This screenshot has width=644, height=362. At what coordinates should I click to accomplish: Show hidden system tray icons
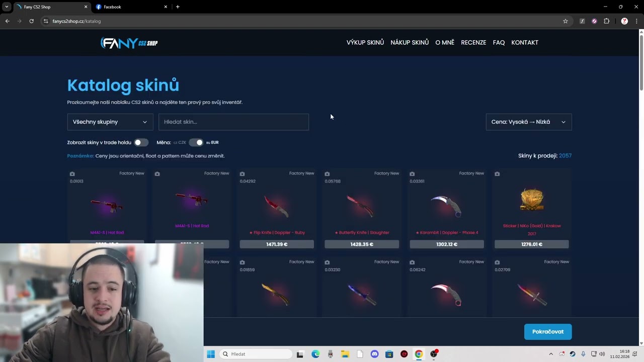[x=551, y=354]
